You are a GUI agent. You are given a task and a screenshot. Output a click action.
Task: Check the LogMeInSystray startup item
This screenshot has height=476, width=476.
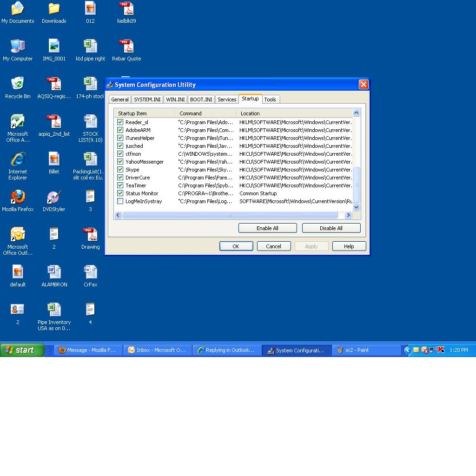pos(120,201)
